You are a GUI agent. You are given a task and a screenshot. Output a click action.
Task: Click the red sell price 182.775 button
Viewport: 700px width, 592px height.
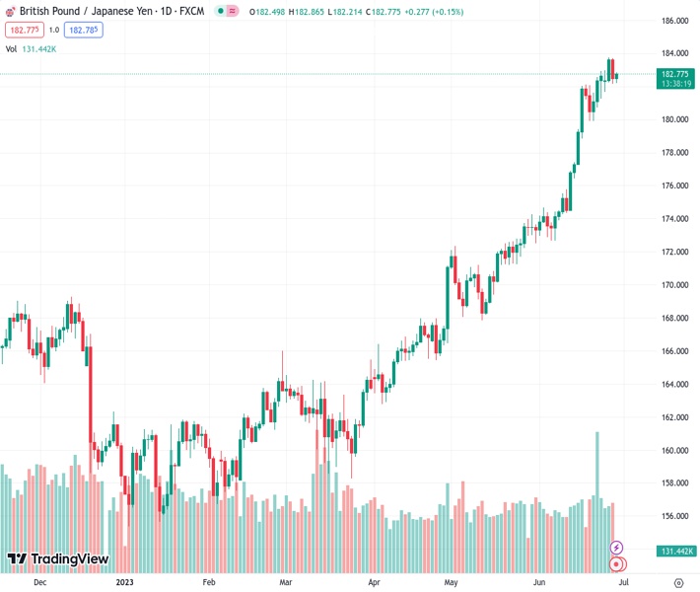[23, 30]
